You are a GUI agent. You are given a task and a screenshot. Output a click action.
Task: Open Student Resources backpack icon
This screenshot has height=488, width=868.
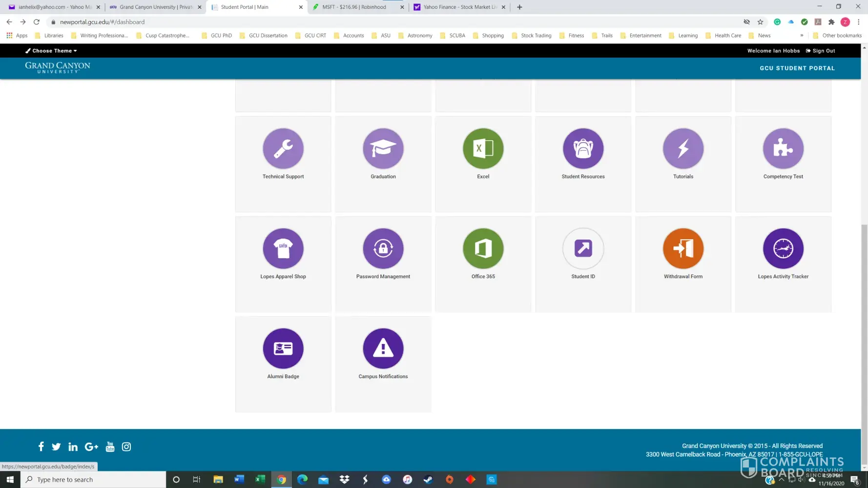click(583, 148)
